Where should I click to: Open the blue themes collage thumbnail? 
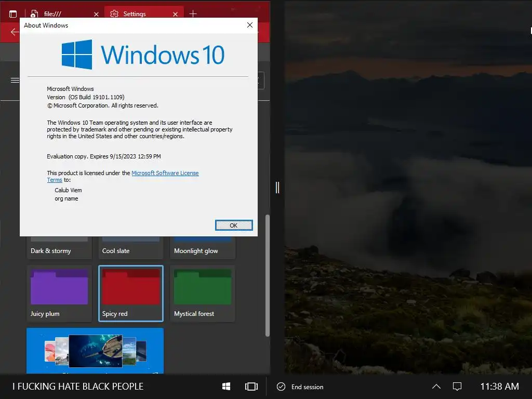[x=95, y=351]
